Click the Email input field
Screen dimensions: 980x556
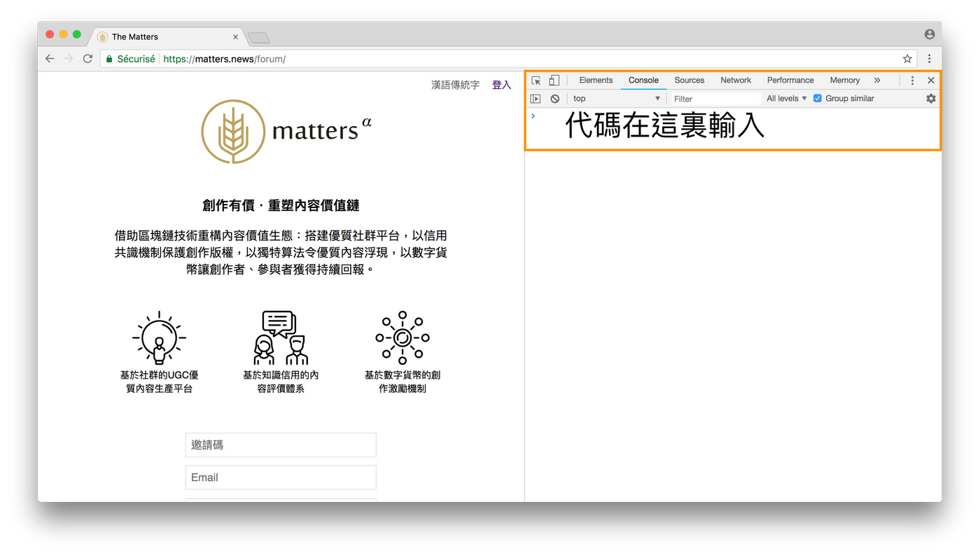[281, 478]
